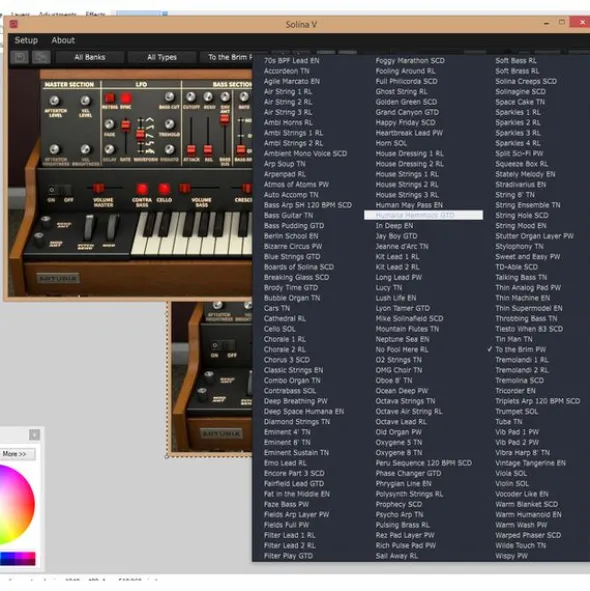Choose the To the Brim PW preset
The height and width of the screenshot is (591, 590).
(x=520, y=349)
